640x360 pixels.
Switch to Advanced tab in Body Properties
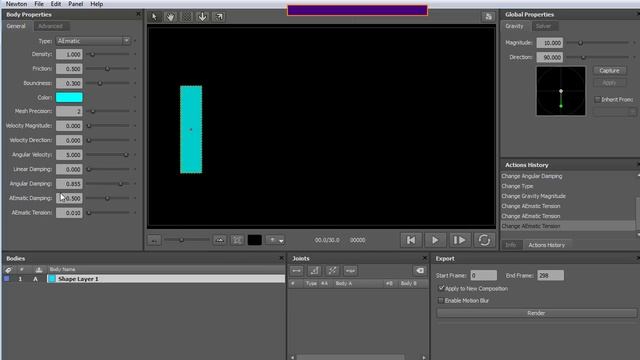click(x=51, y=26)
